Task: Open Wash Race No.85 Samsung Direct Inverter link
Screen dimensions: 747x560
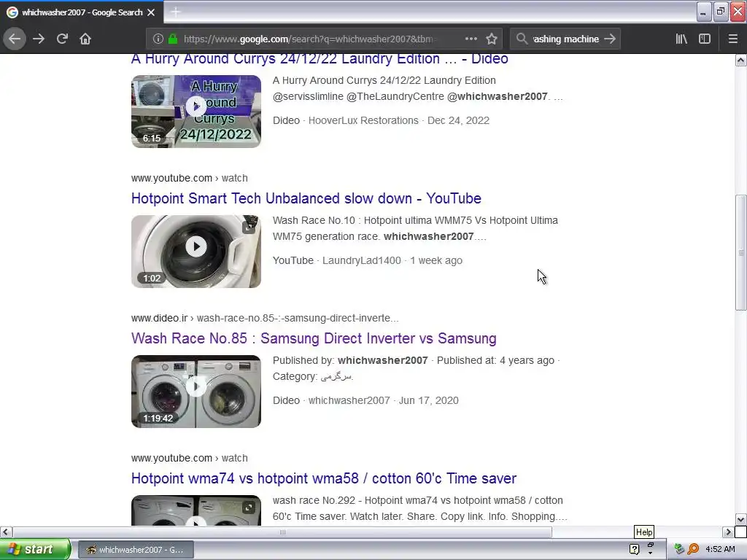Action: (314, 338)
